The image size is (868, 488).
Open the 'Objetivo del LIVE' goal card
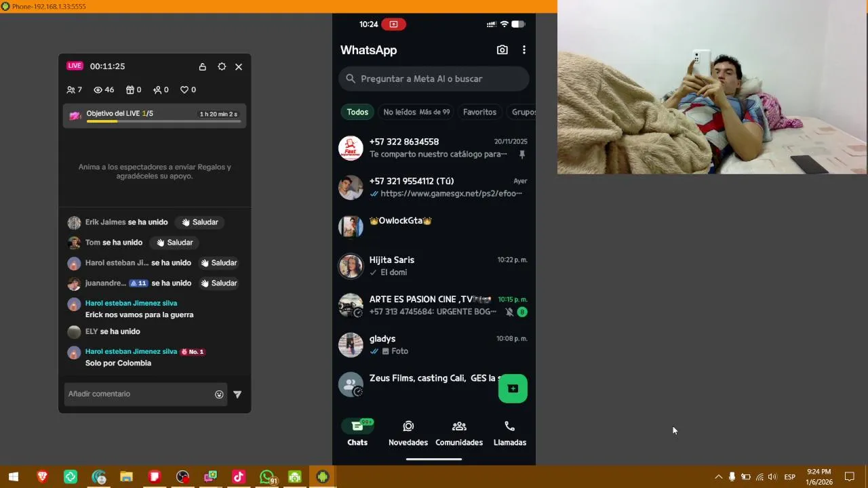tap(155, 116)
